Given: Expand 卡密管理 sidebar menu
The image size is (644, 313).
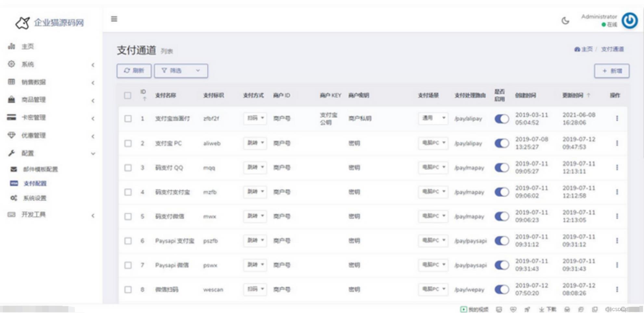Looking at the screenshot, I should tap(52, 118).
